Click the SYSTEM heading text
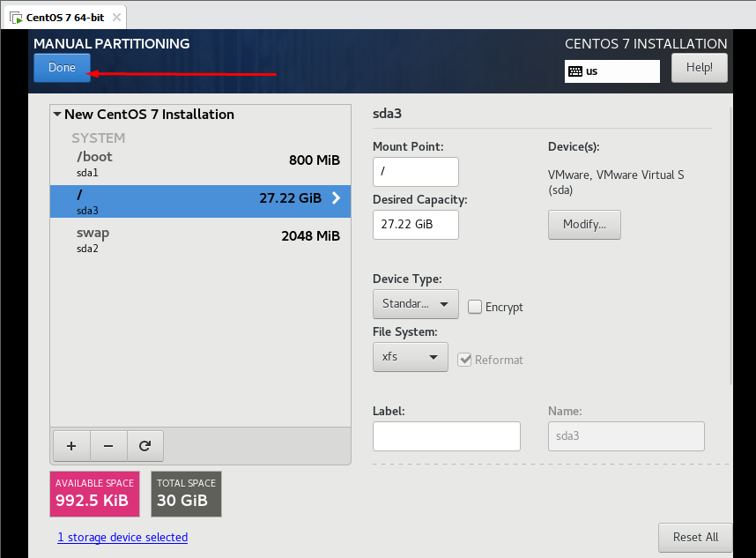 pyautogui.click(x=99, y=138)
